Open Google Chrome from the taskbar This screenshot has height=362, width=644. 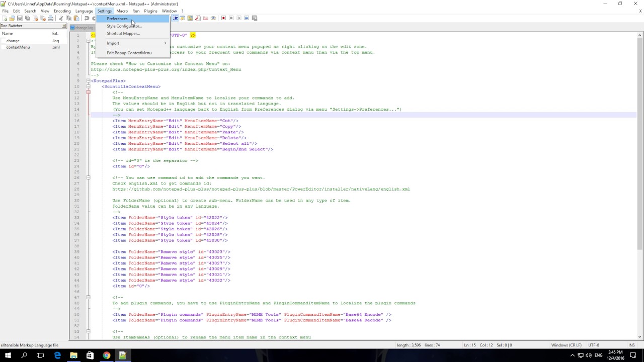106,355
